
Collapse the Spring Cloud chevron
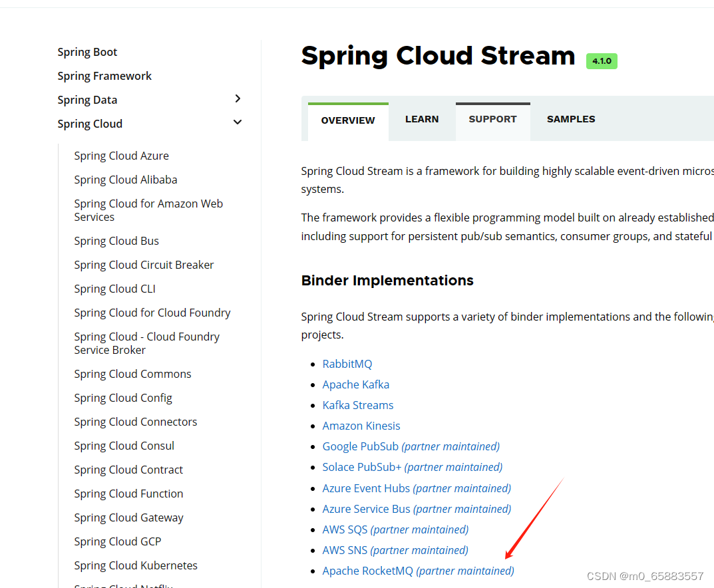(x=238, y=122)
